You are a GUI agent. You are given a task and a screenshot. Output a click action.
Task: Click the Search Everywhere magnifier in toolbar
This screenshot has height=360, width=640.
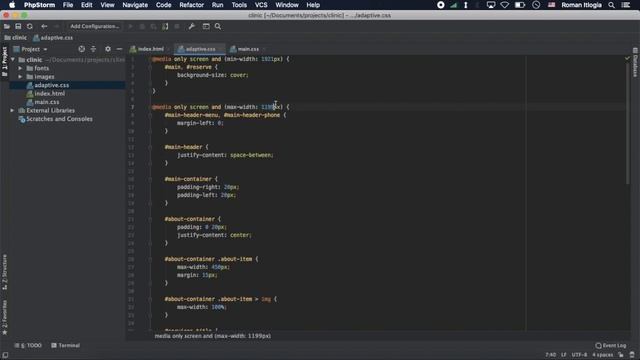[x=218, y=27]
